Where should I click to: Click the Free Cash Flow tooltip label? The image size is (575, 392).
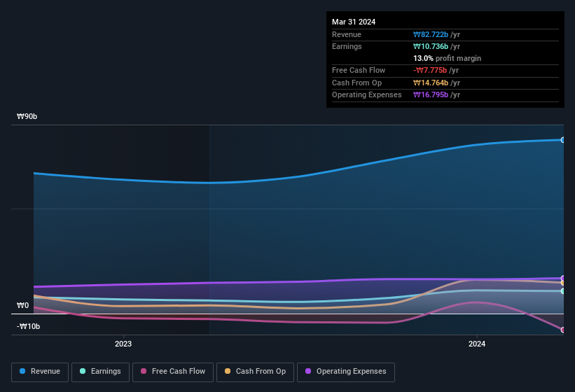pyautogui.click(x=359, y=70)
